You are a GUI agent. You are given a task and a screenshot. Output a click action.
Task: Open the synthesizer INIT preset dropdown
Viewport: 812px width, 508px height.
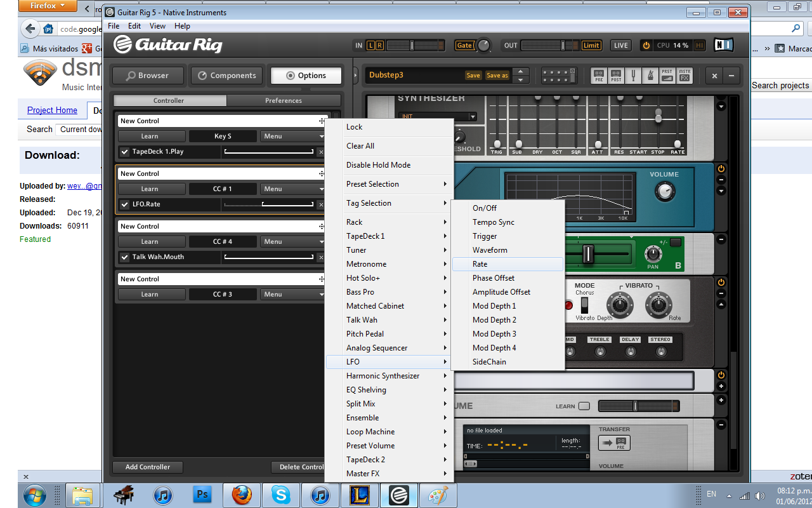tap(438, 116)
